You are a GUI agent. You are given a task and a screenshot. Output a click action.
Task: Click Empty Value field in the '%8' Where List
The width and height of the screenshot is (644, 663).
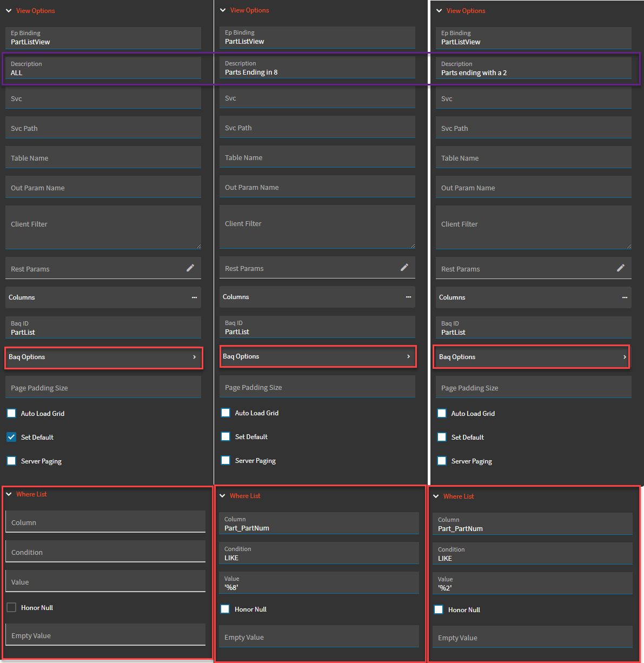pyautogui.click(x=319, y=637)
